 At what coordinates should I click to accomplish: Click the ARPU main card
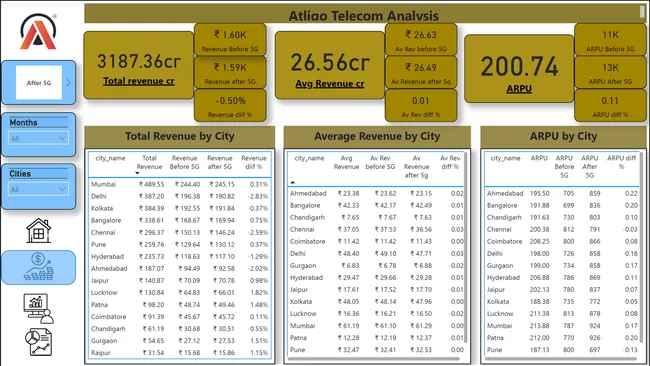tap(519, 69)
